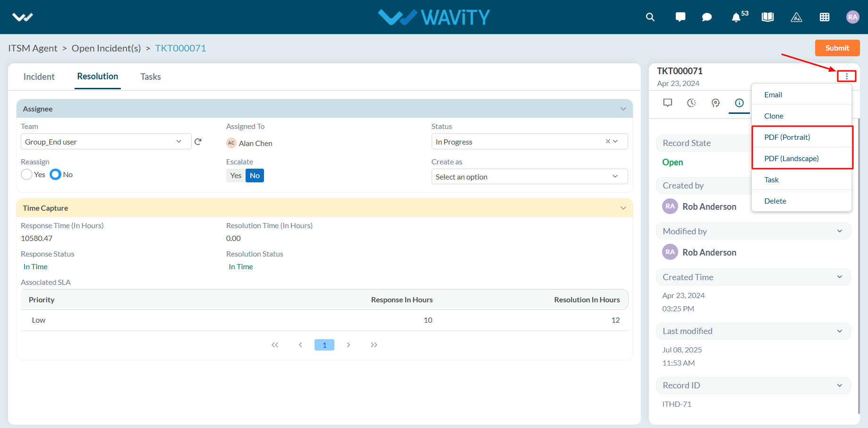
Task: Collapse the Last modified section
Action: 840,331
